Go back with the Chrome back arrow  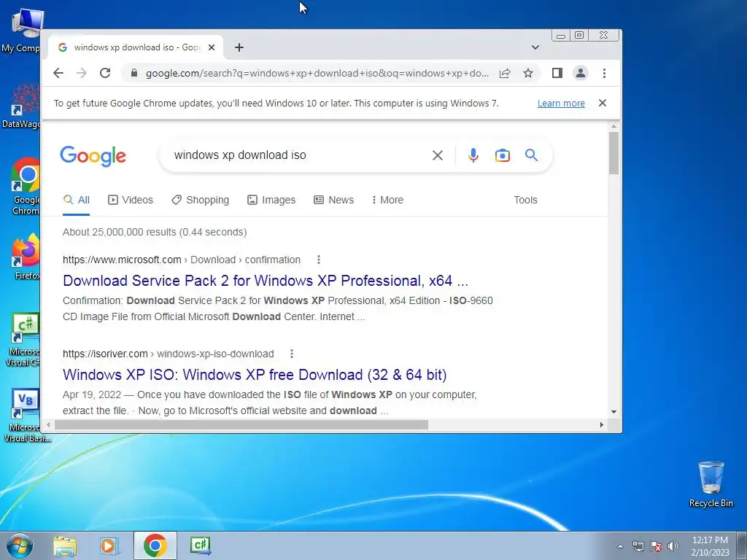(58, 73)
